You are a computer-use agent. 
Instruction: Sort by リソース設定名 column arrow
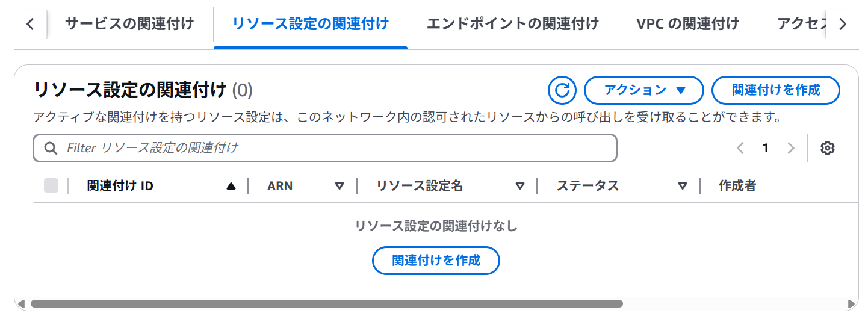click(x=520, y=187)
